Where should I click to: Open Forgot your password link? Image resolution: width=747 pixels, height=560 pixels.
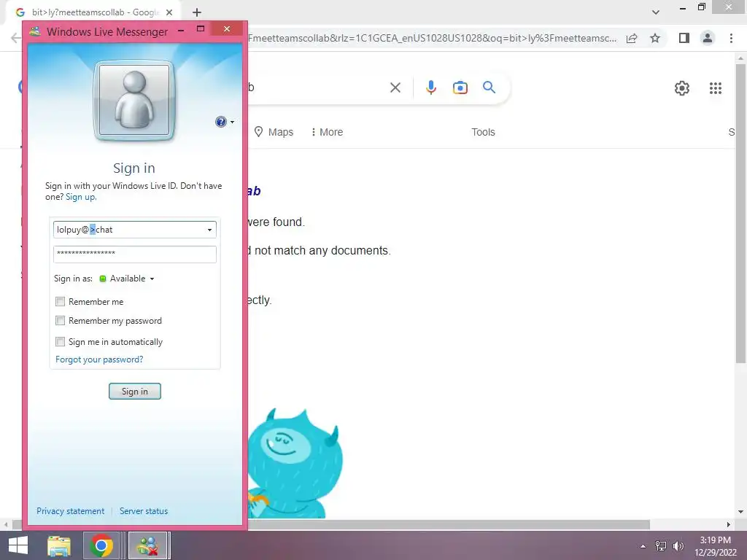tap(99, 359)
